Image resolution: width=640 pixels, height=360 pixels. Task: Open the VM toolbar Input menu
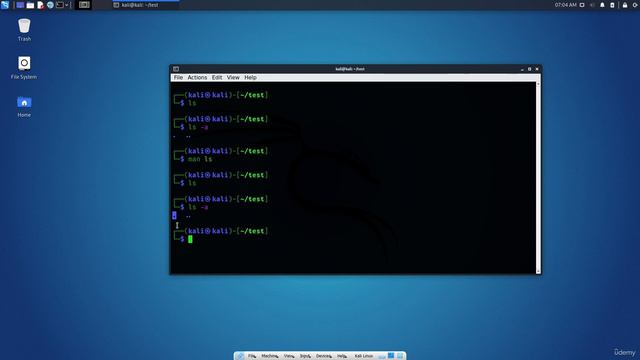tap(305, 356)
